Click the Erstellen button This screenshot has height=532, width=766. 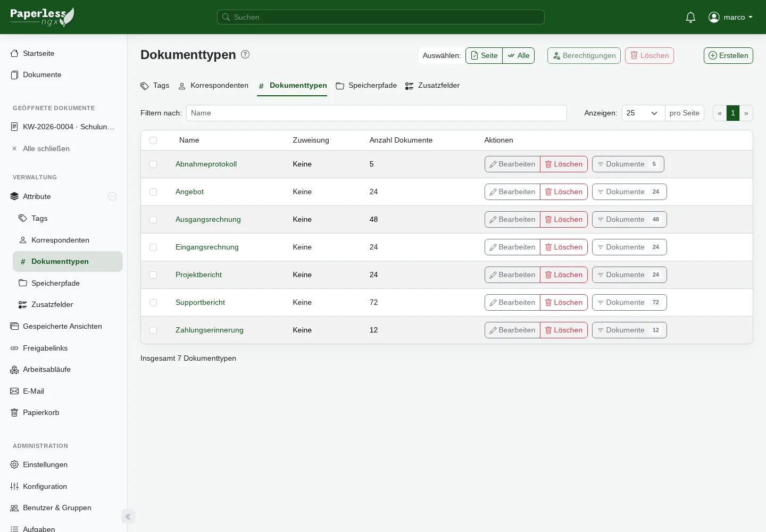(x=728, y=55)
